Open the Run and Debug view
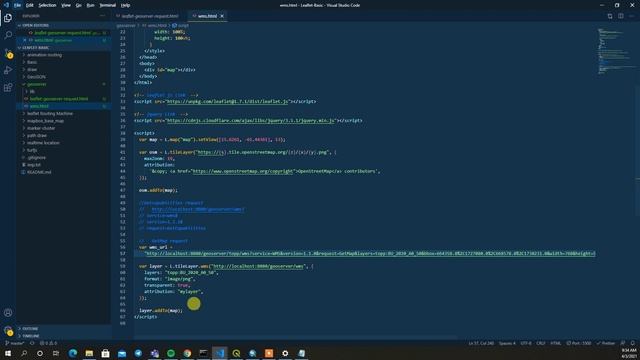Viewport: 640px width, 360px height. 8,70
